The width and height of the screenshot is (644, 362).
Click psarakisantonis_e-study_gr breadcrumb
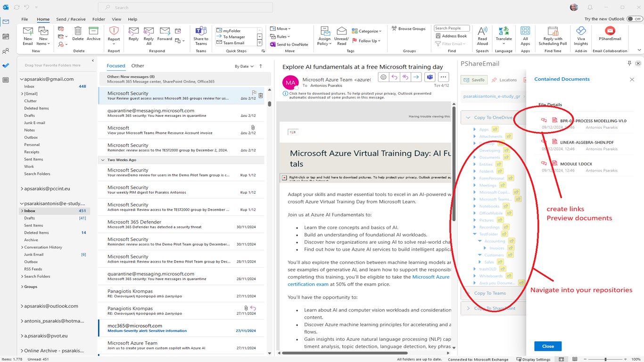(x=492, y=96)
